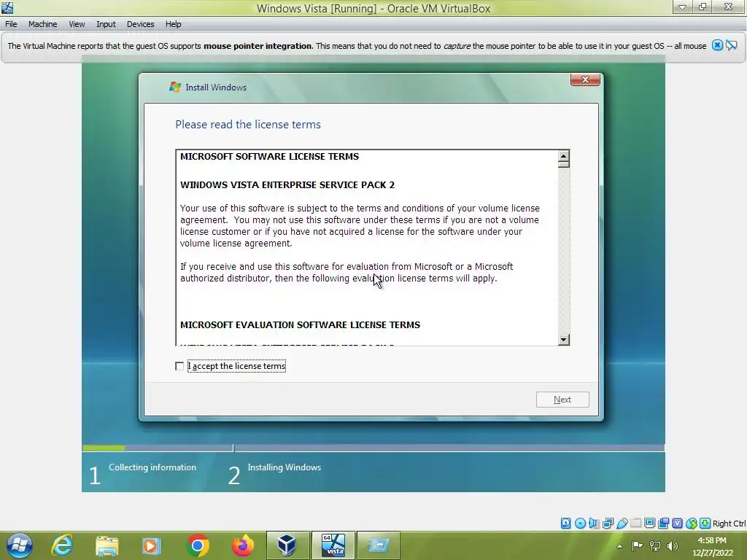
Task: Click the display status icon
Action: [x=649, y=524]
